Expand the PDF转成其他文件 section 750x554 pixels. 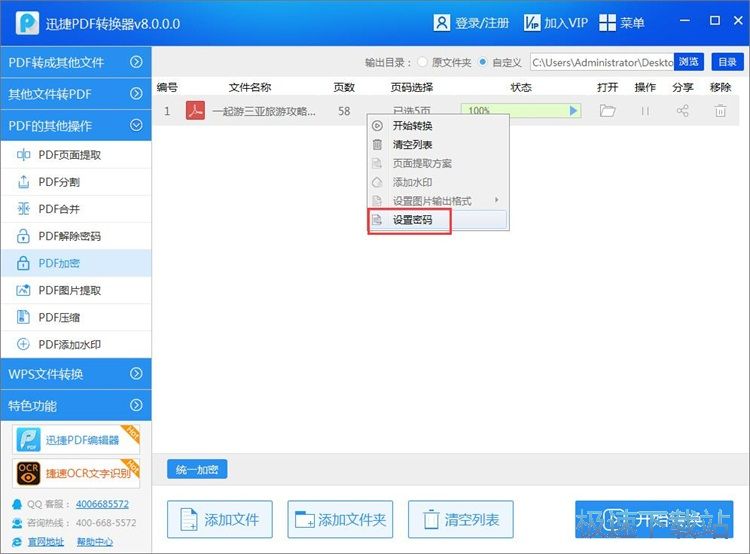click(x=76, y=62)
